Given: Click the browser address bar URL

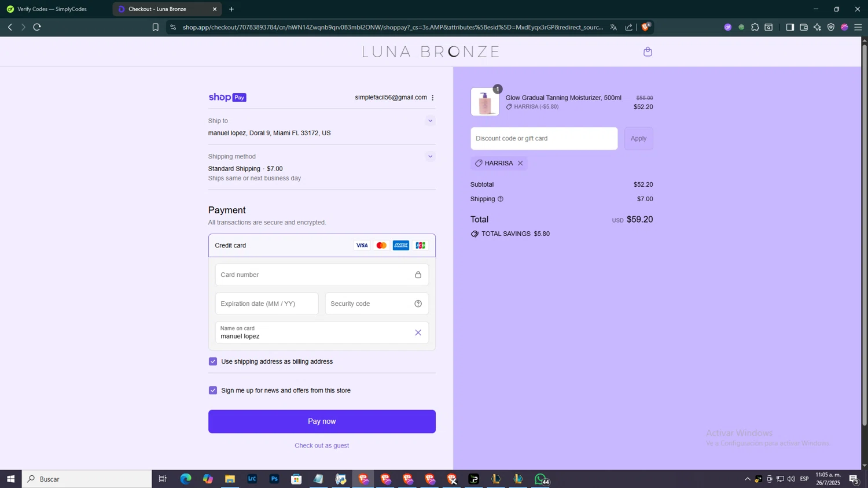Looking at the screenshot, I should (x=392, y=27).
